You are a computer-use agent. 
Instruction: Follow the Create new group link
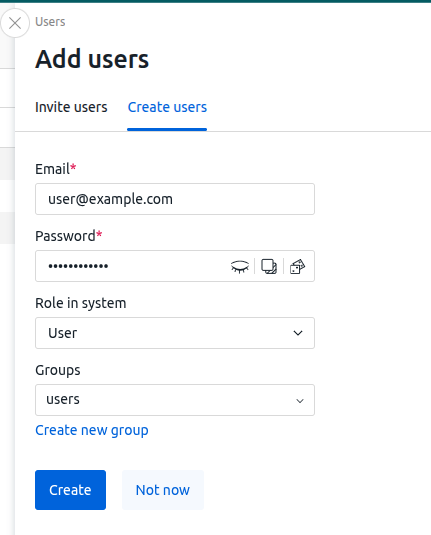[x=92, y=430]
